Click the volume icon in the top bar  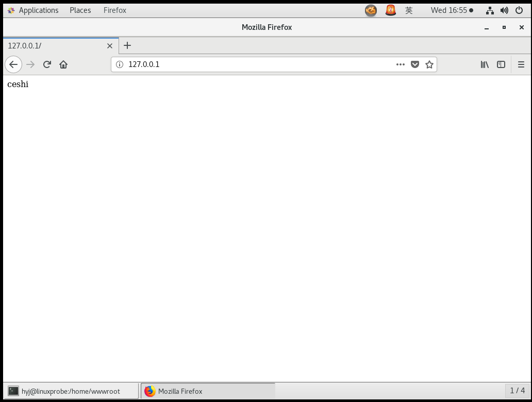click(x=504, y=10)
